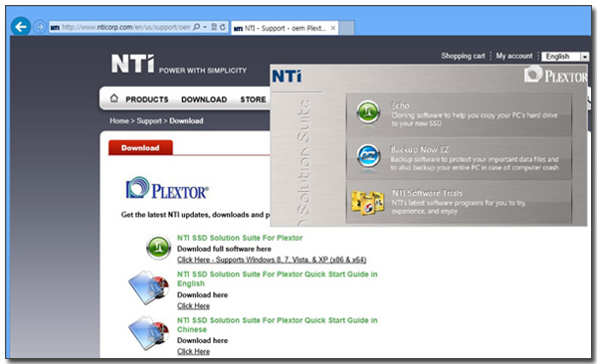597x364 pixels.
Task: Open the English language dropdown
Action: tap(565, 57)
